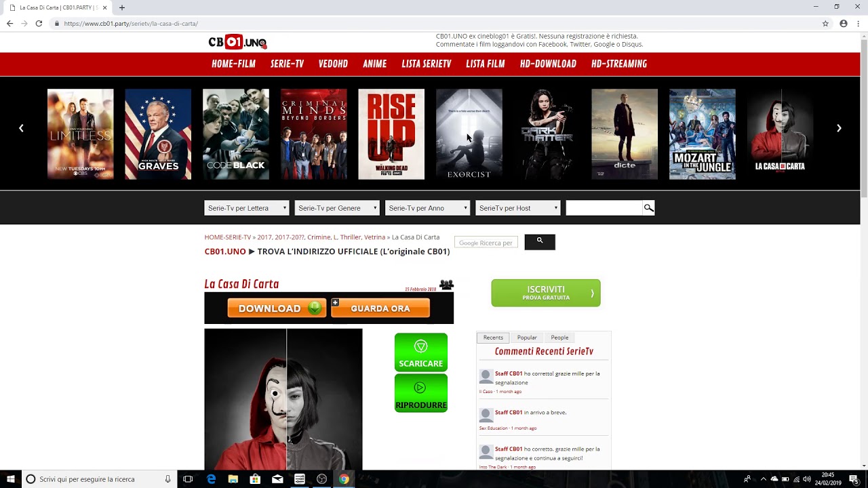
Task: Click the magnifier icon beside the site search box
Action: pos(648,208)
